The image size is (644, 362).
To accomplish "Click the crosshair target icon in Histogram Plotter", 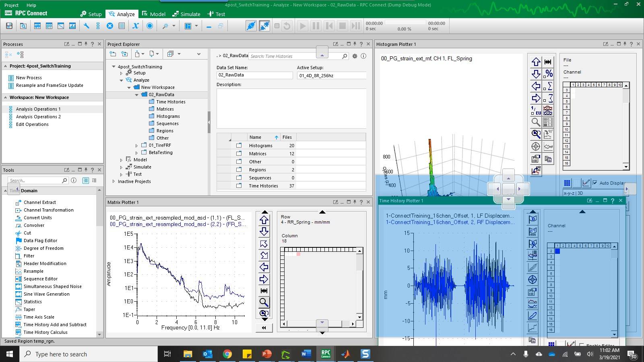I will pyautogui.click(x=535, y=146).
